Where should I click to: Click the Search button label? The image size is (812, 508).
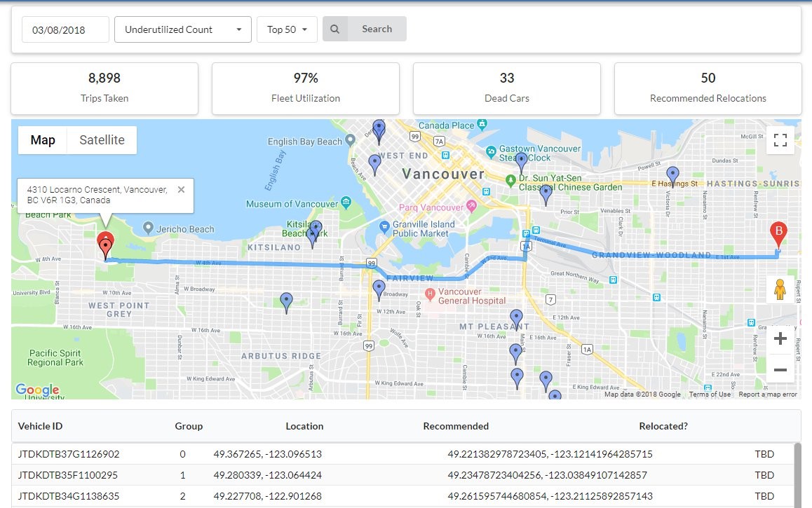tap(377, 29)
